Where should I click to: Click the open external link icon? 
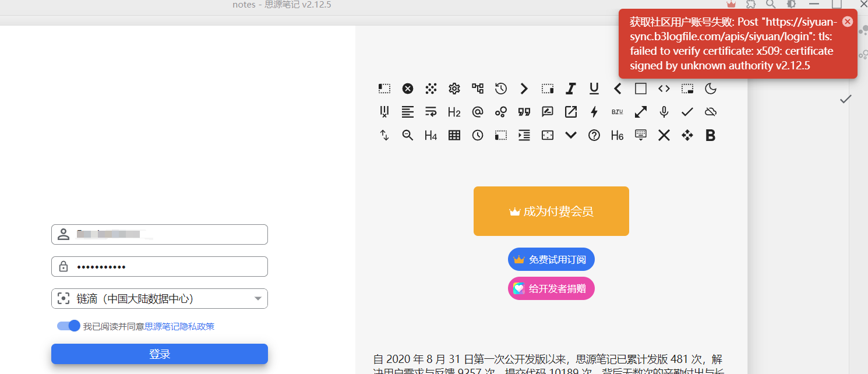(x=571, y=112)
